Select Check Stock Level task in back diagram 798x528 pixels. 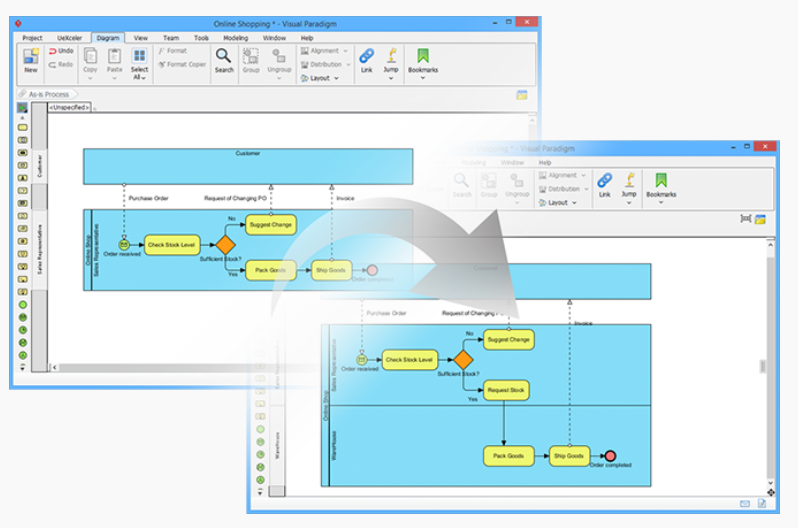[172, 245]
